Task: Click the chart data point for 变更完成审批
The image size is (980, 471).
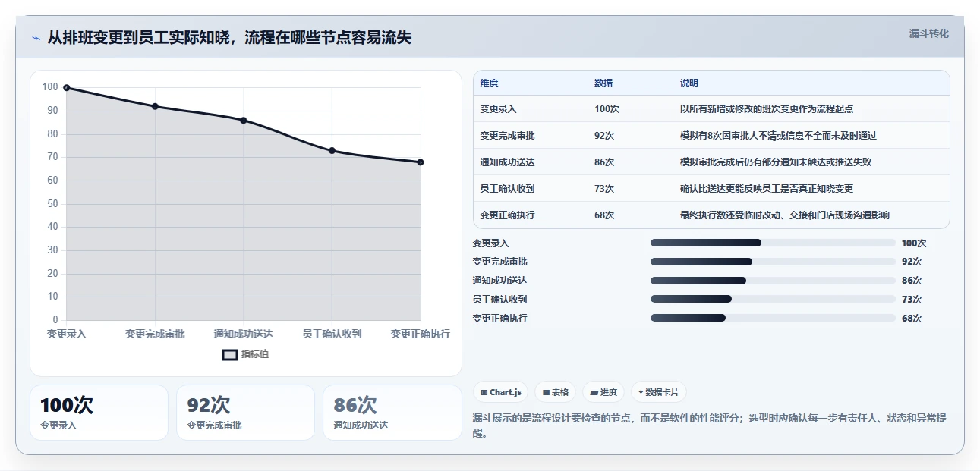Action: 155,106
